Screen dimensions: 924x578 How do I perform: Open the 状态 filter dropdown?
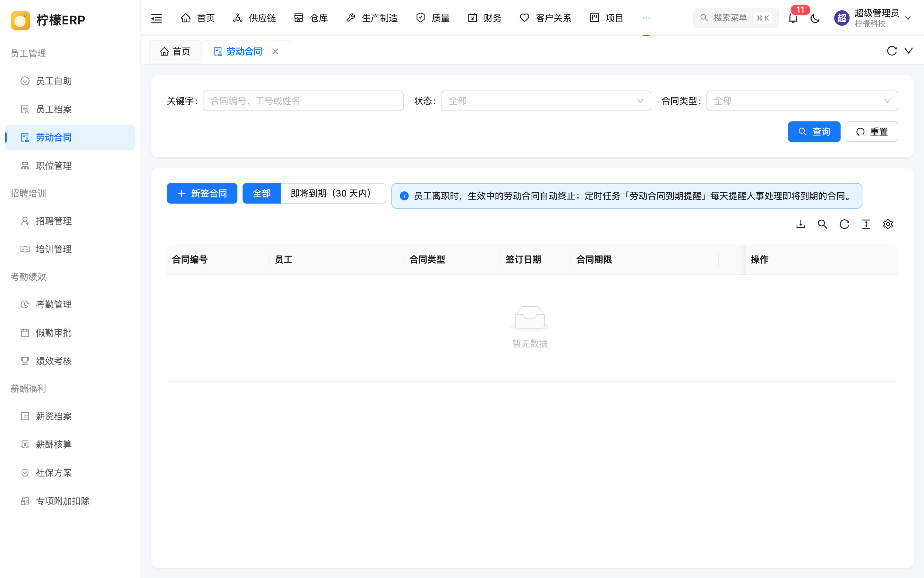click(x=546, y=101)
